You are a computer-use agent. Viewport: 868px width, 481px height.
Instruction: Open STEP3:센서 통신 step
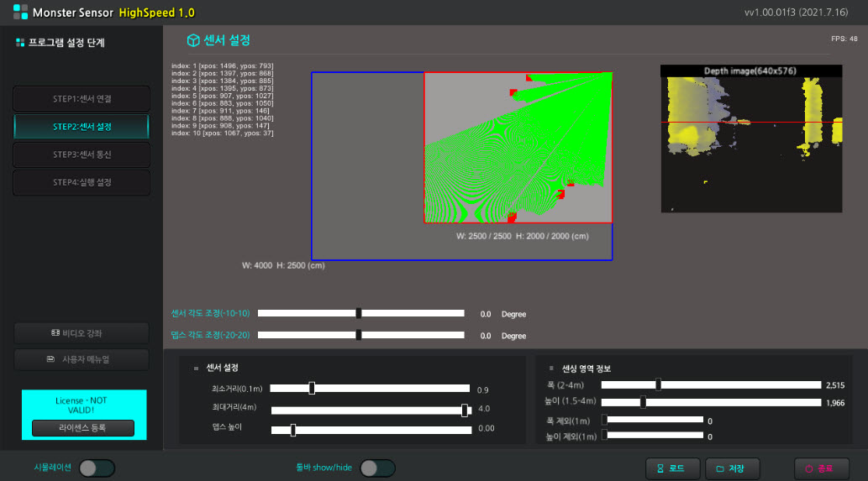click(82, 154)
